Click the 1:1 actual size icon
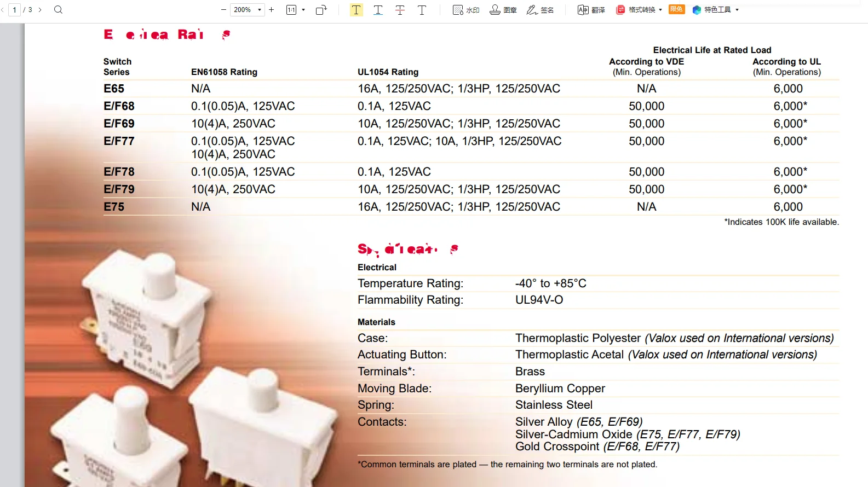868x487 pixels. click(291, 10)
